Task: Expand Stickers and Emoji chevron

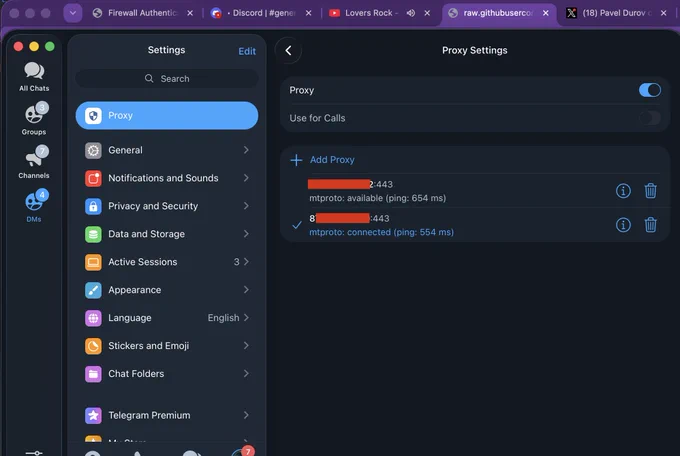Action: pos(246,346)
